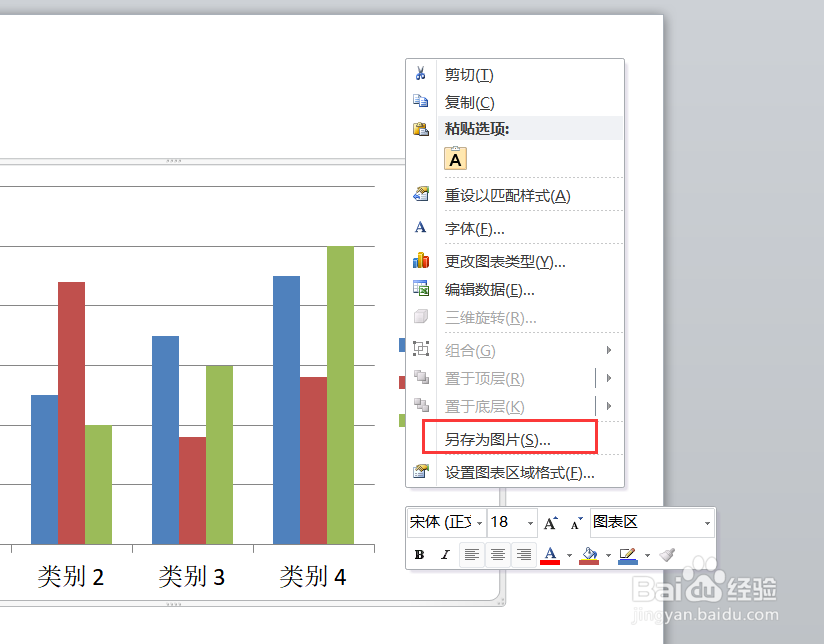Click the Grow Font icon
The image size is (824, 644).
tap(550, 521)
